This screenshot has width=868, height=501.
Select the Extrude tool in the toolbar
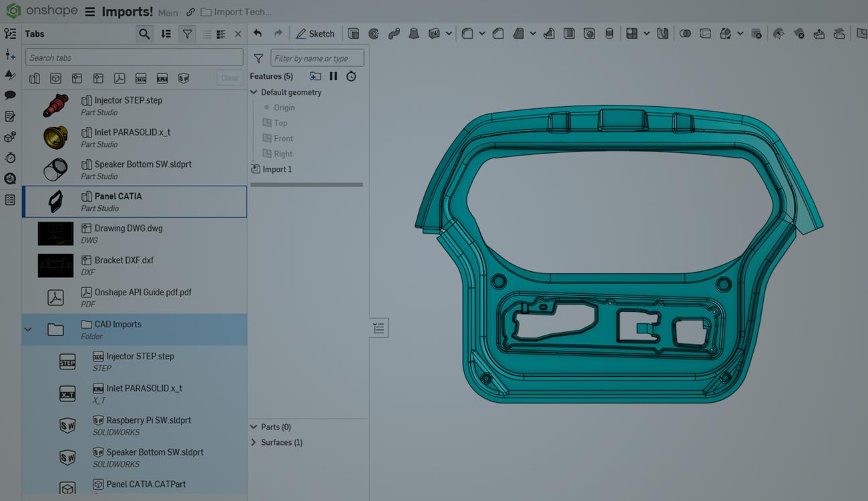point(353,33)
